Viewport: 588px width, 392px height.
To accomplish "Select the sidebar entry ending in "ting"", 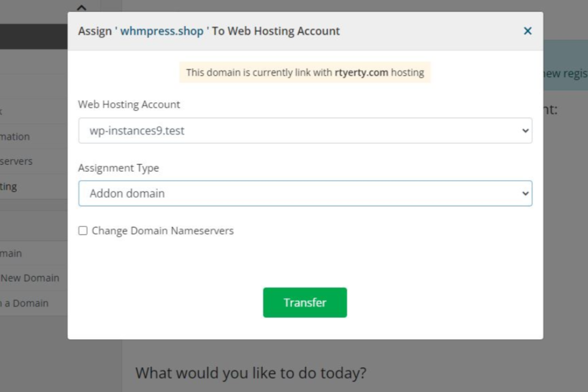I will click(x=9, y=187).
